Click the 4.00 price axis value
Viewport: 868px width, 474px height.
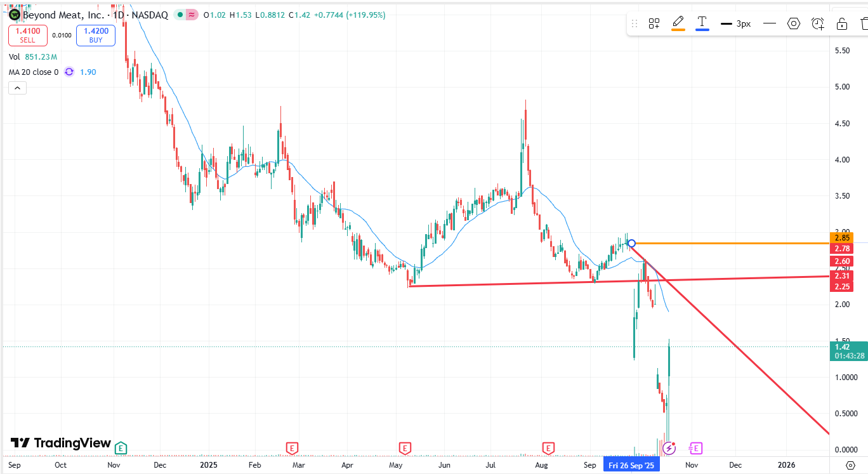[842, 159]
